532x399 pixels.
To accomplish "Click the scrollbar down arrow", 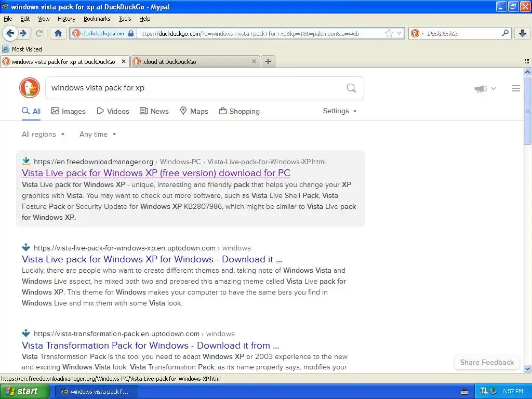I will coord(527,368).
